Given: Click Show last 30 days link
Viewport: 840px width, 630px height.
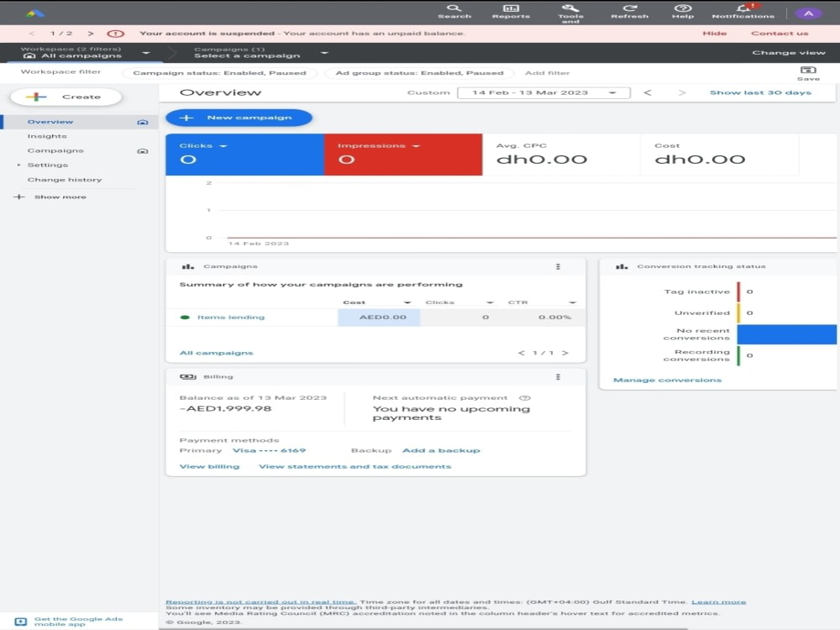Looking at the screenshot, I should 760,92.
